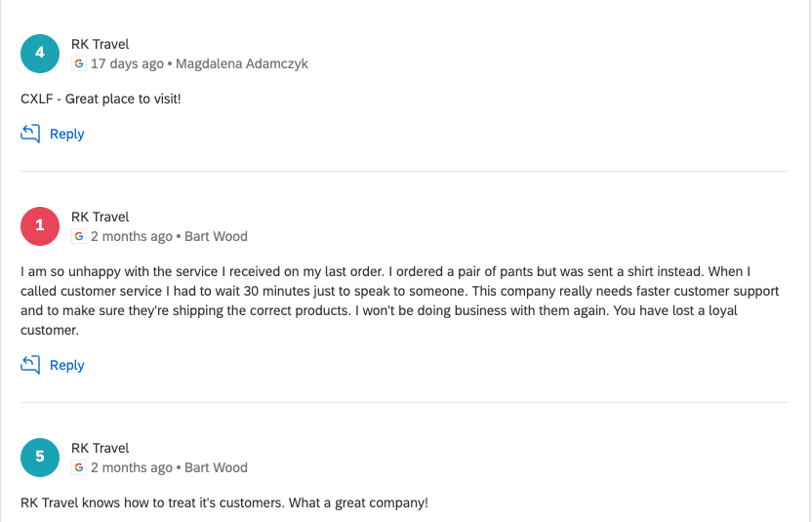Viewport: 812px width, 522px height.
Task: Click the "17 days ago" timestamp
Action: pyautogui.click(x=127, y=63)
